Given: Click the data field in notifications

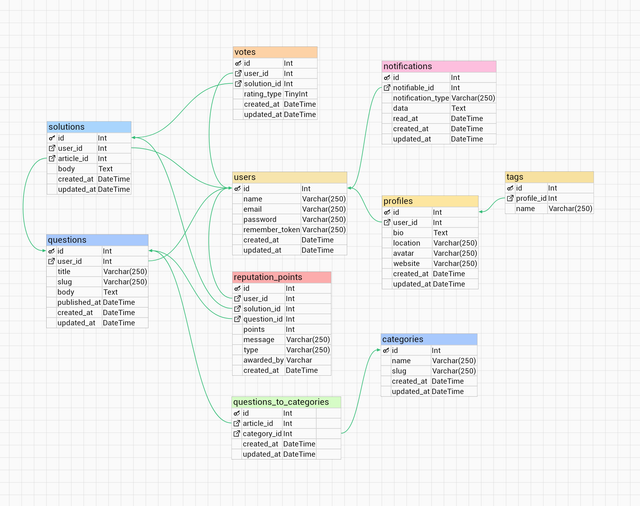Looking at the screenshot, I should coord(439,108).
